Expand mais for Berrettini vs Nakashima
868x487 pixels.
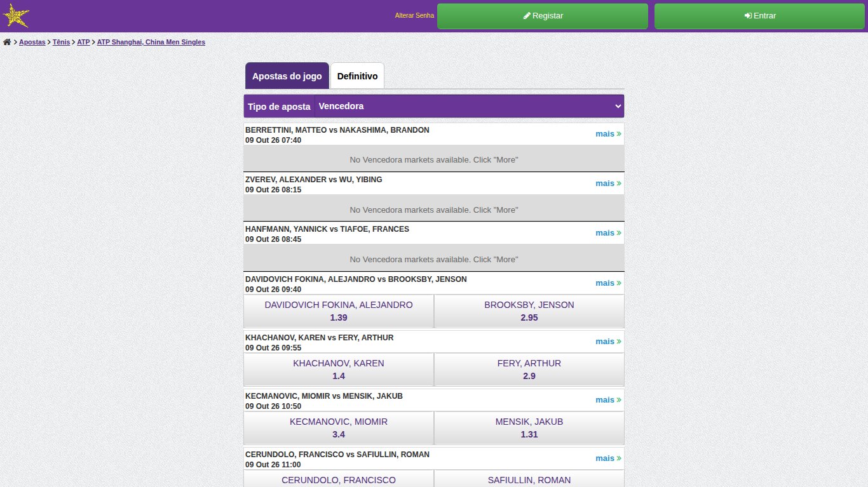pos(608,134)
